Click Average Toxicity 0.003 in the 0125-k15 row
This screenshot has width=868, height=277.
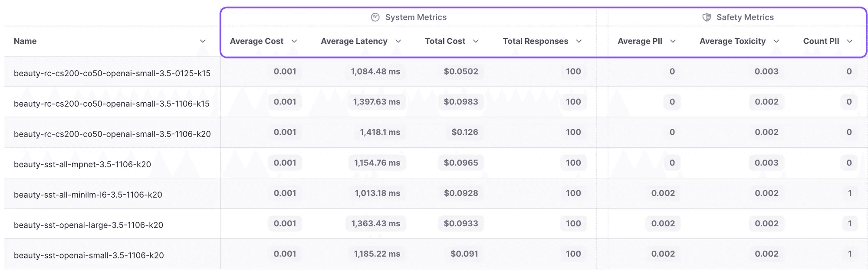(x=766, y=72)
